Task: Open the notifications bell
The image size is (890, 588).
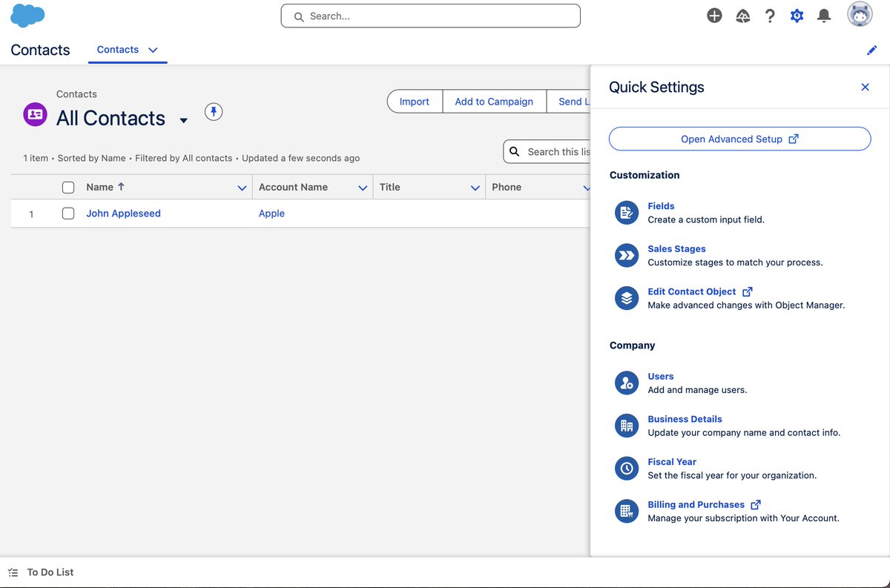Action: (824, 16)
